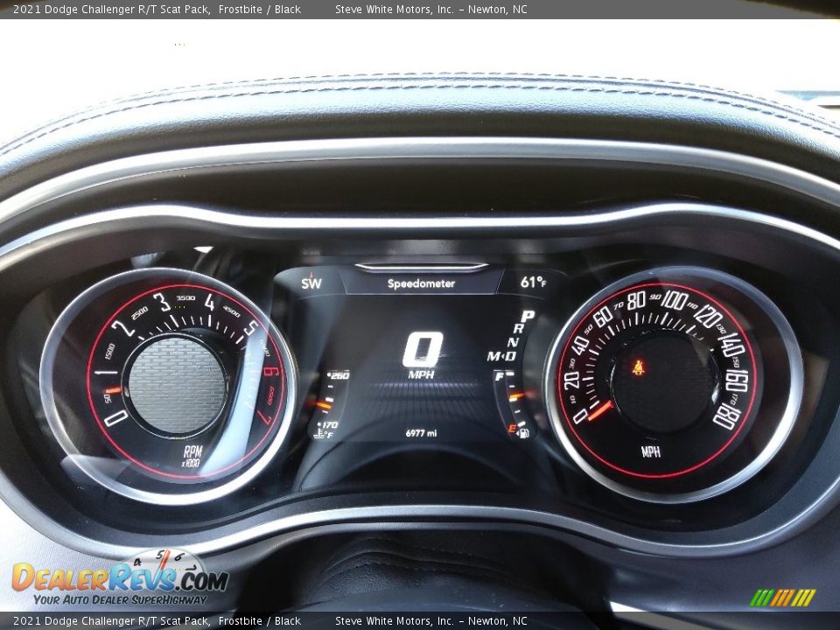The height and width of the screenshot is (630, 840).
Task: Click the 80 on the analog speedometer
Action: pos(636,300)
